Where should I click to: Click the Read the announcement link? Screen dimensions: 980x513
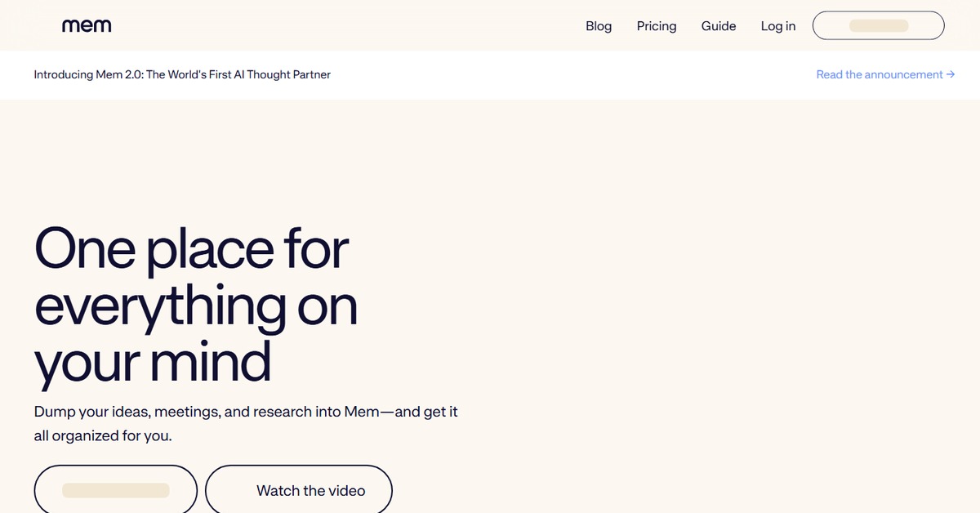pos(879,74)
